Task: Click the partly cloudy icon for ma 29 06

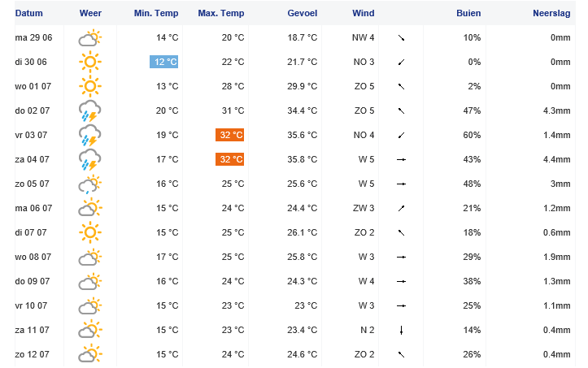Action: [90, 37]
